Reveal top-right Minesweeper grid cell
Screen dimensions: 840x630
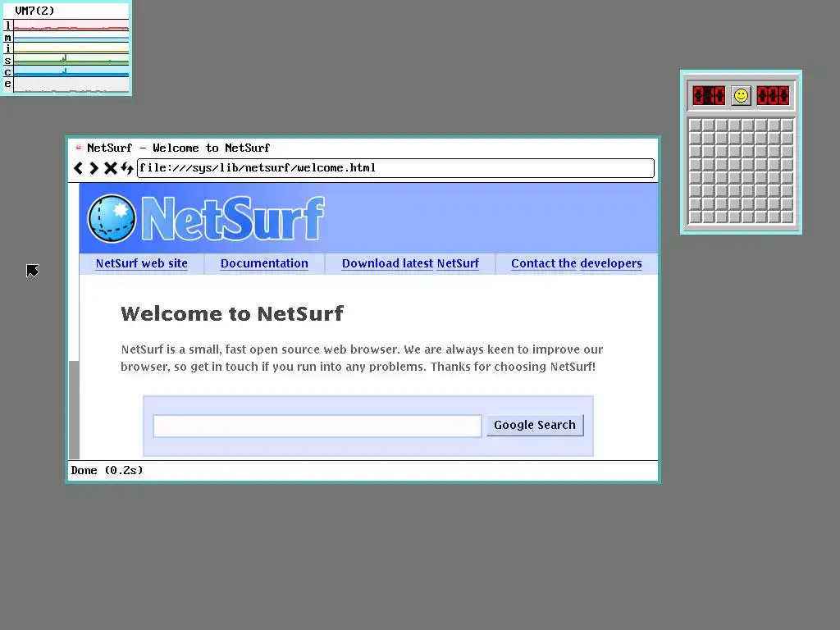pos(787,125)
